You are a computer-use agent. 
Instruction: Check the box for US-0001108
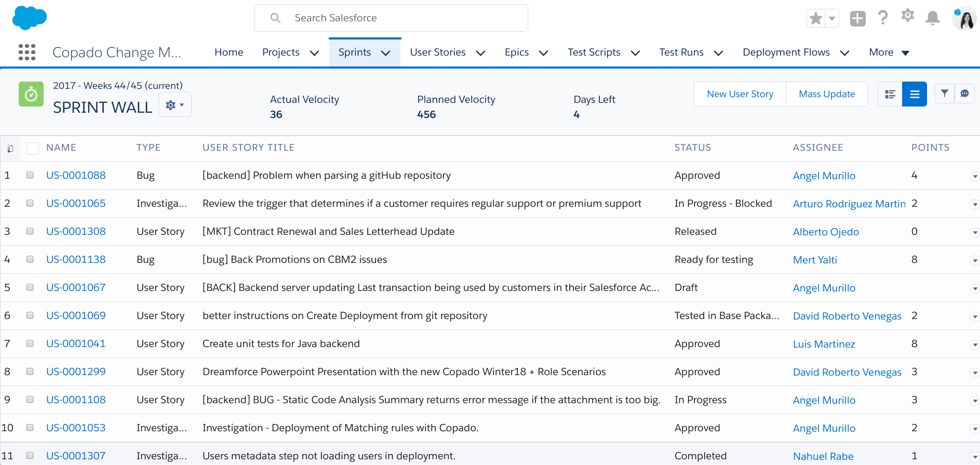(30, 400)
